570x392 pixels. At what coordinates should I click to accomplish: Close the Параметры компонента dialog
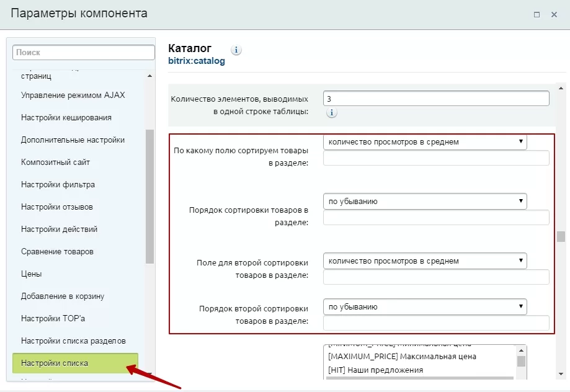(x=554, y=14)
